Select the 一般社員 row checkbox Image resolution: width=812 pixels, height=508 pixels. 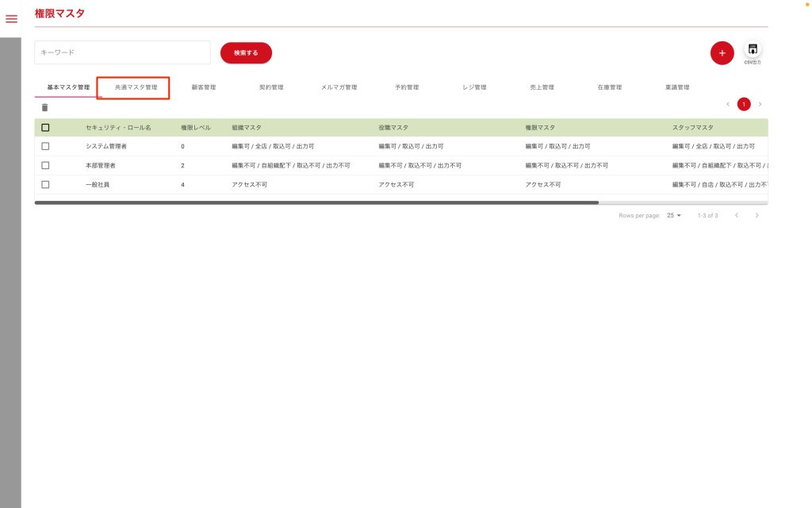[45, 184]
